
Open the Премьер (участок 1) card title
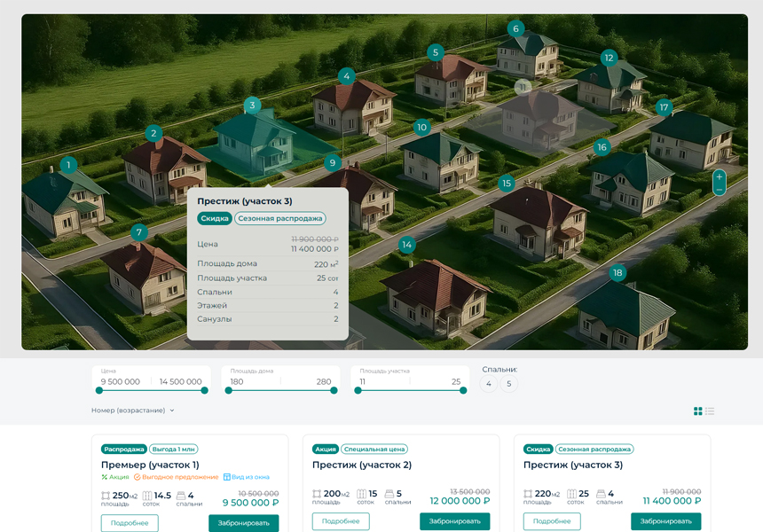pyautogui.click(x=150, y=465)
